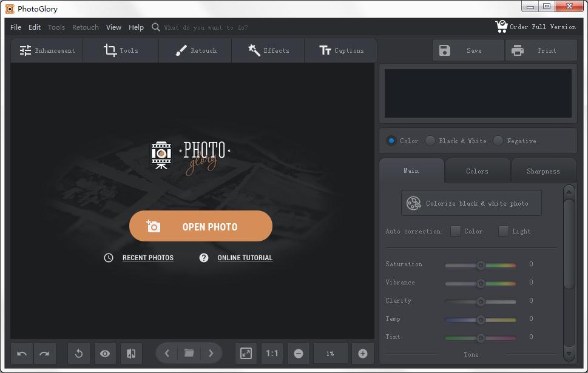The height and width of the screenshot is (373, 588).
Task: Click the histogram preview panel
Action: coord(478,93)
